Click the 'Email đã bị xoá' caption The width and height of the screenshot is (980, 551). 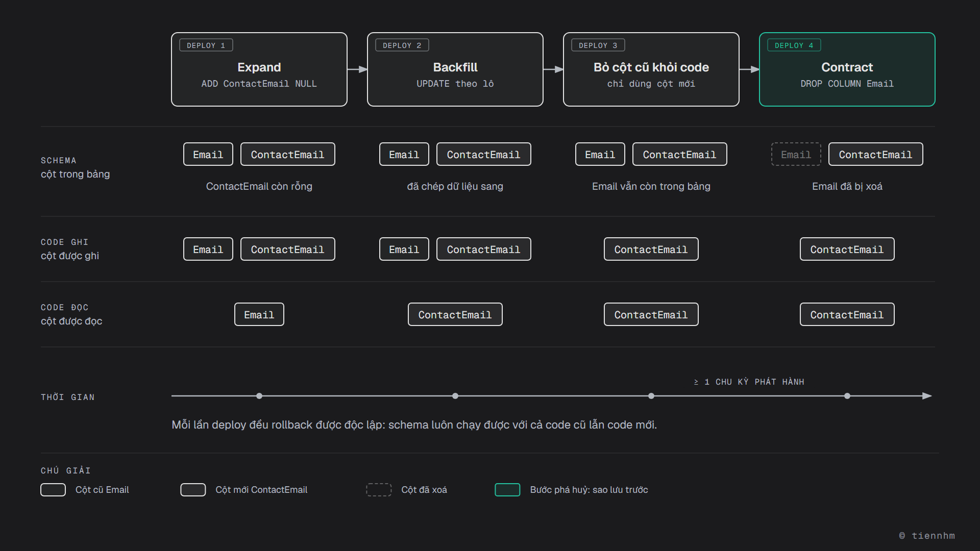click(x=847, y=186)
